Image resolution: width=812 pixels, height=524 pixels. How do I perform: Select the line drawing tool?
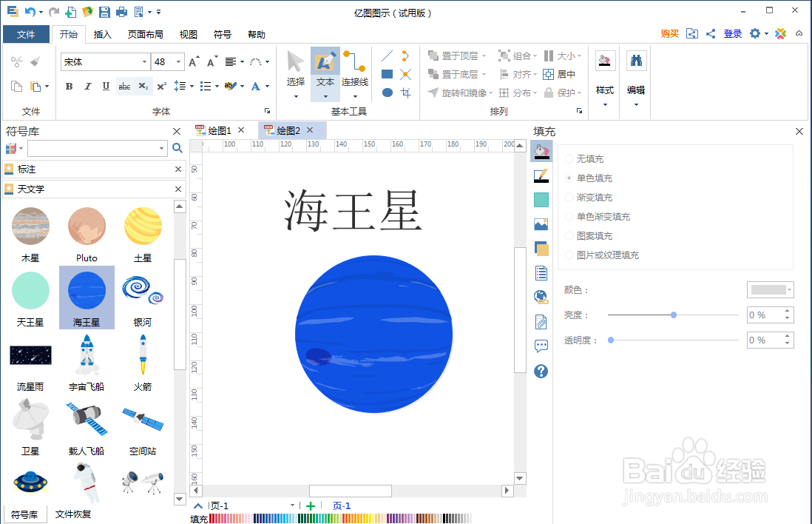(387, 56)
